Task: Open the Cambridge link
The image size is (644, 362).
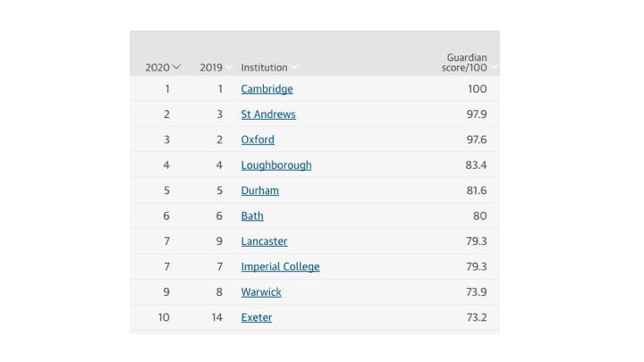Action: tap(267, 89)
